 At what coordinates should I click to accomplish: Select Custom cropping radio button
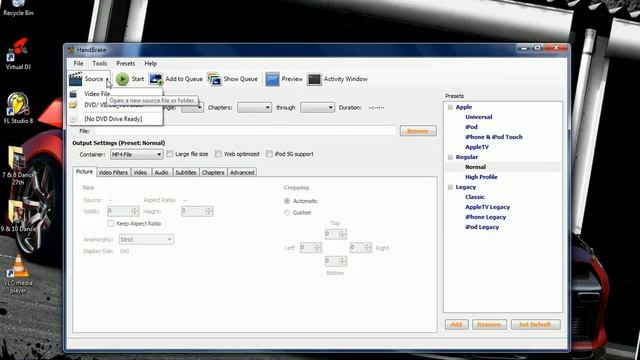tap(287, 213)
